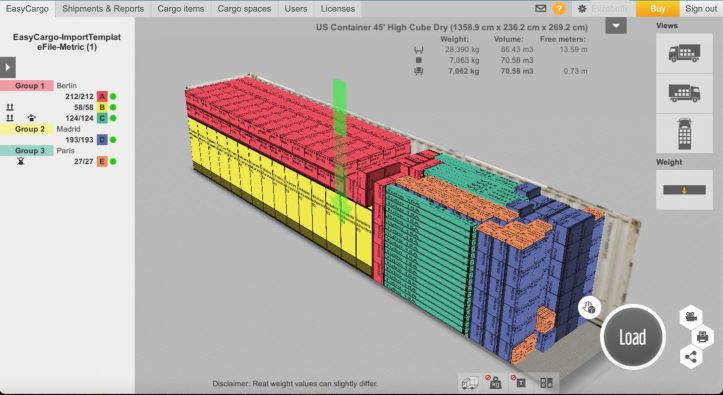Viewport: 723px width, 395px height.
Task: Click the Elizabeth user name
Action: pos(609,9)
